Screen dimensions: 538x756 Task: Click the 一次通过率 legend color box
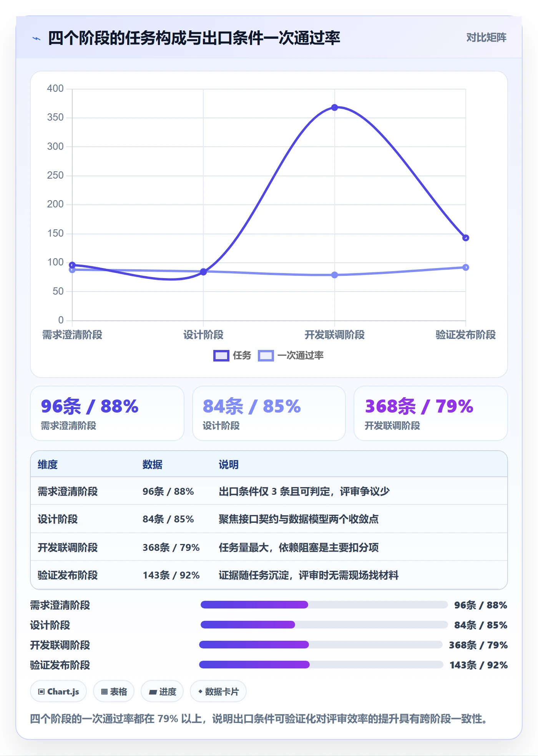coord(266,356)
